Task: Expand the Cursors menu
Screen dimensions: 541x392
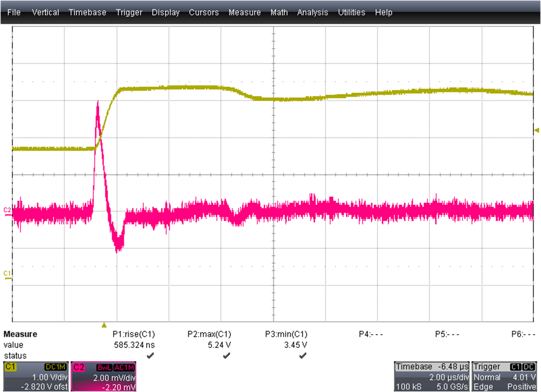Action: coord(204,12)
